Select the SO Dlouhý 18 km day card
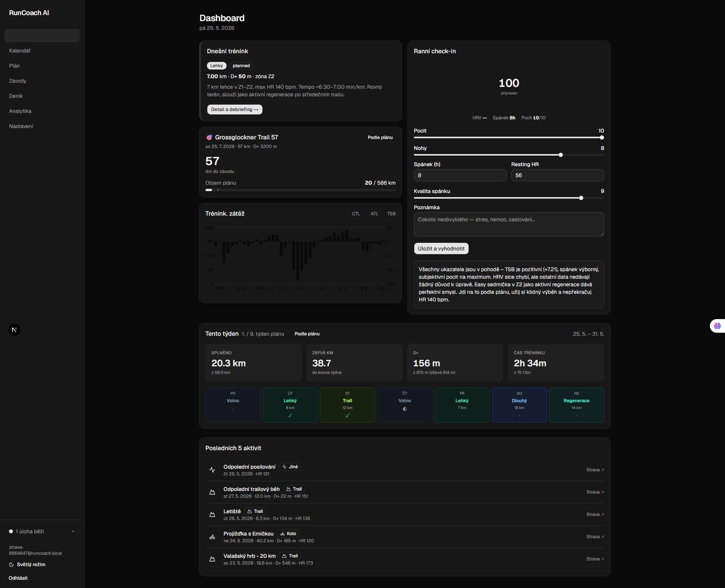 pyautogui.click(x=519, y=405)
